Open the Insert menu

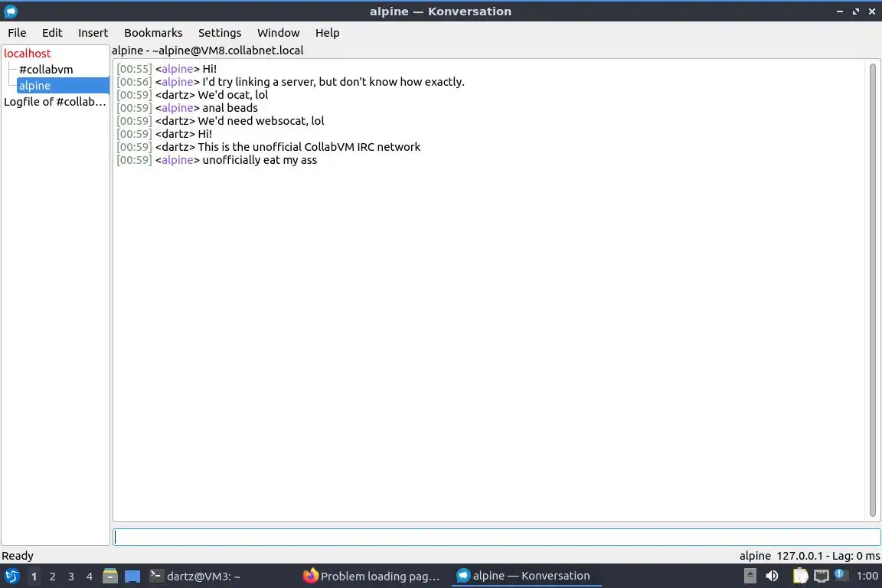click(x=93, y=33)
